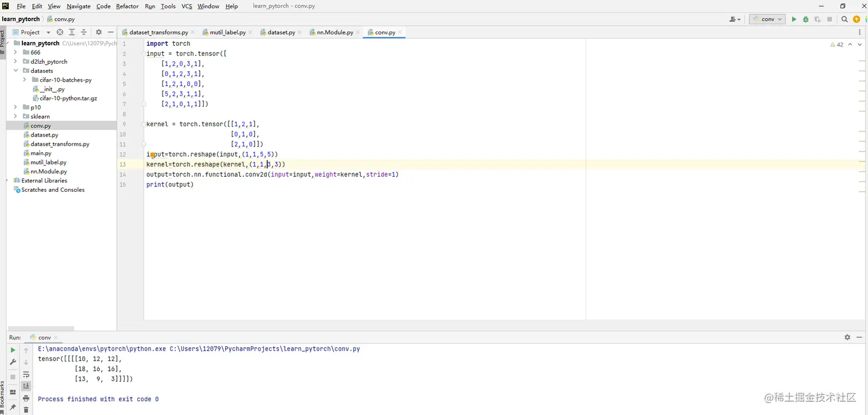Hide the Run tool window

tap(859, 337)
